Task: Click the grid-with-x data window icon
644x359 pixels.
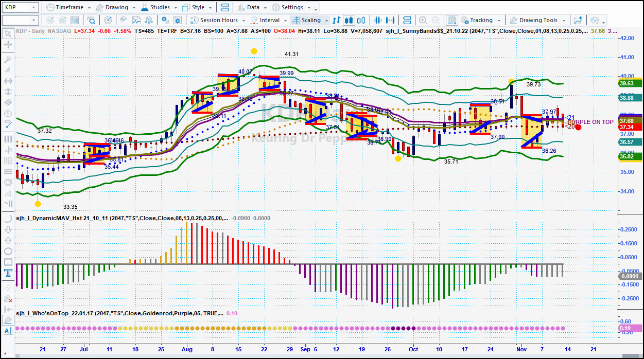Action: tap(451, 21)
